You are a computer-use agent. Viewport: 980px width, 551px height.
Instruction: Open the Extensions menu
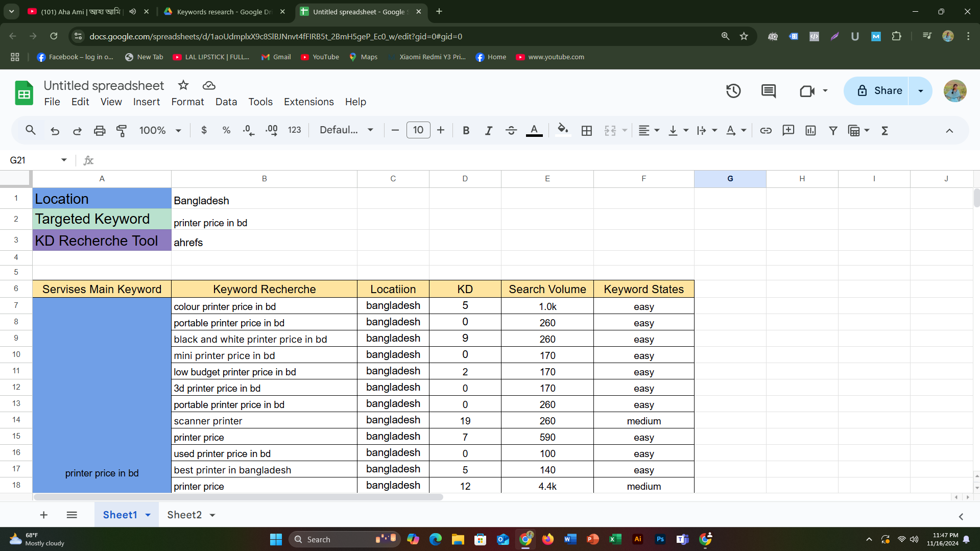click(308, 102)
